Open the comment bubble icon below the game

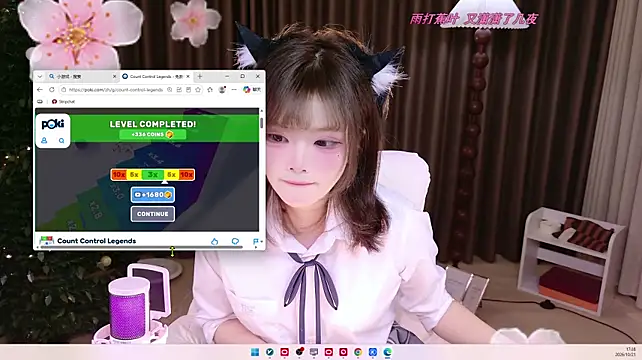pos(235,241)
